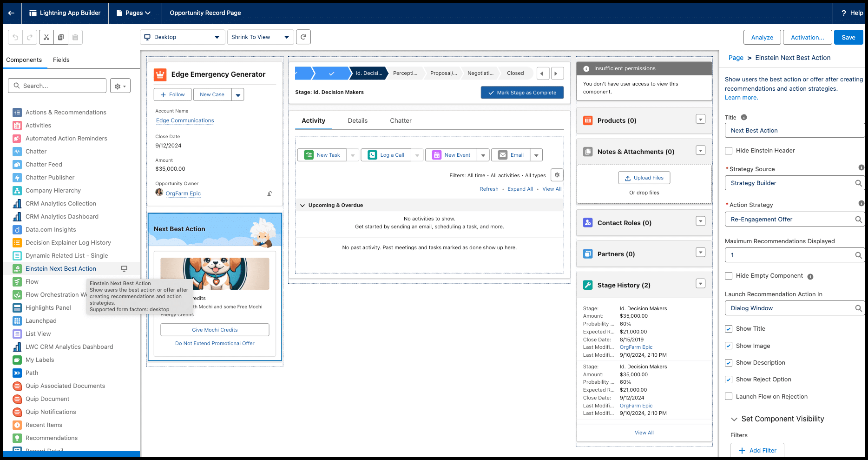Open the Chatter tab
Image resolution: width=868 pixels, height=460 pixels.
(x=401, y=121)
